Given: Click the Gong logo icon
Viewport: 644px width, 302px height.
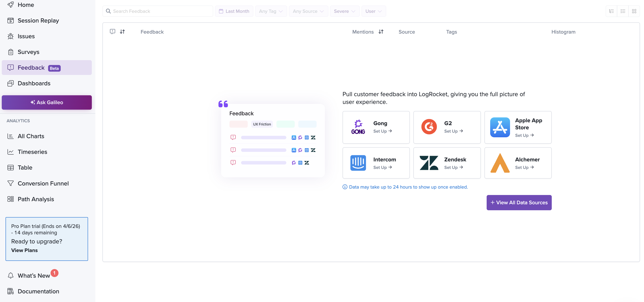Looking at the screenshot, I should (358, 127).
